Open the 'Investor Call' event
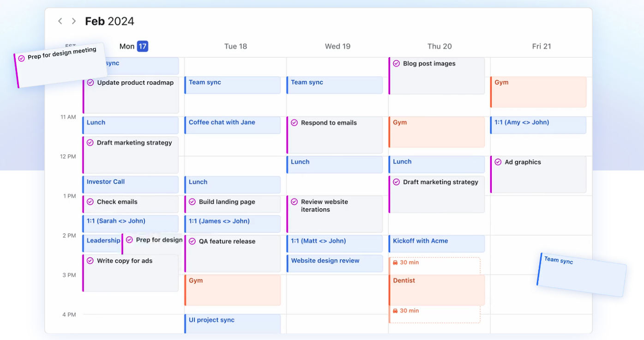The image size is (644, 340). pyautogui.click(x=131, y=184)
